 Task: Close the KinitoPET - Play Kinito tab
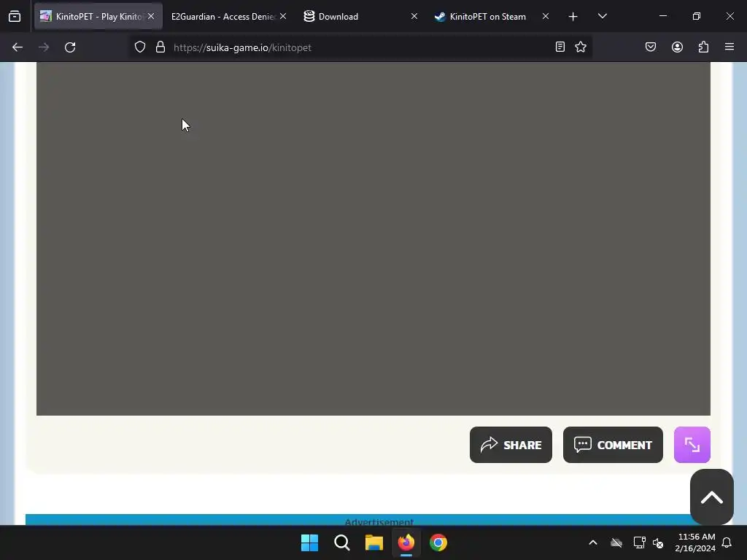151,16
